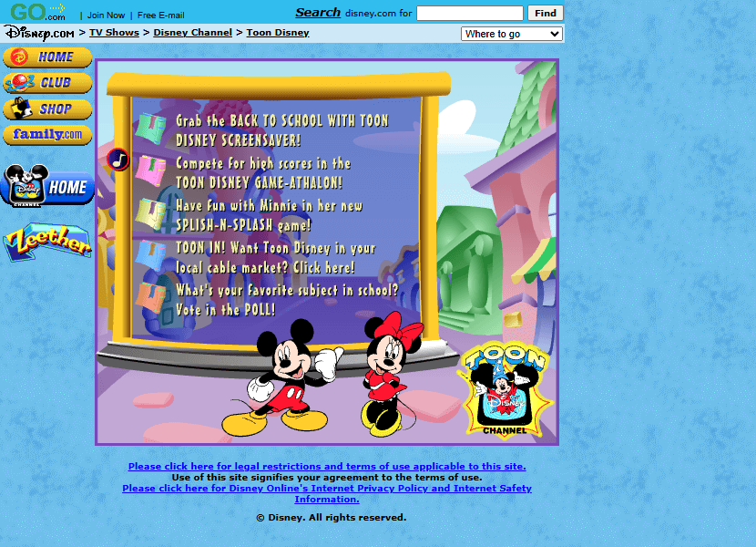Go to Disney Channel breadcrumb
The width and height of the screenshot is (756, 547).
click(x=192, y=32)
